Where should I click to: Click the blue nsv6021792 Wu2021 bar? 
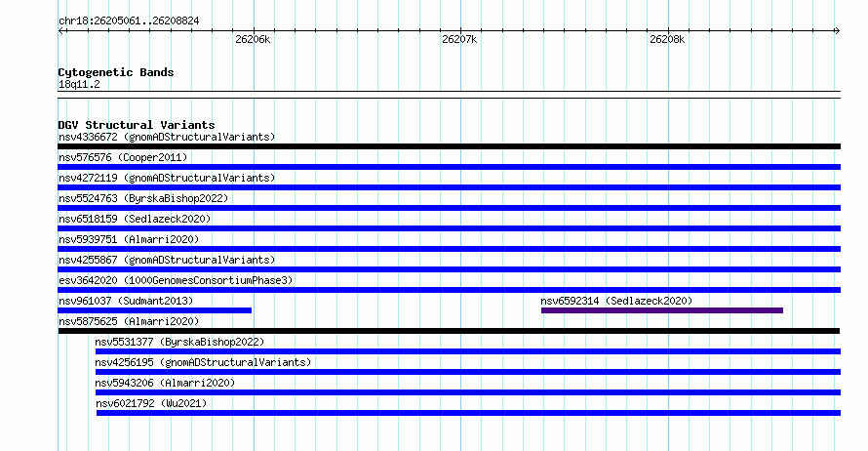468,413
